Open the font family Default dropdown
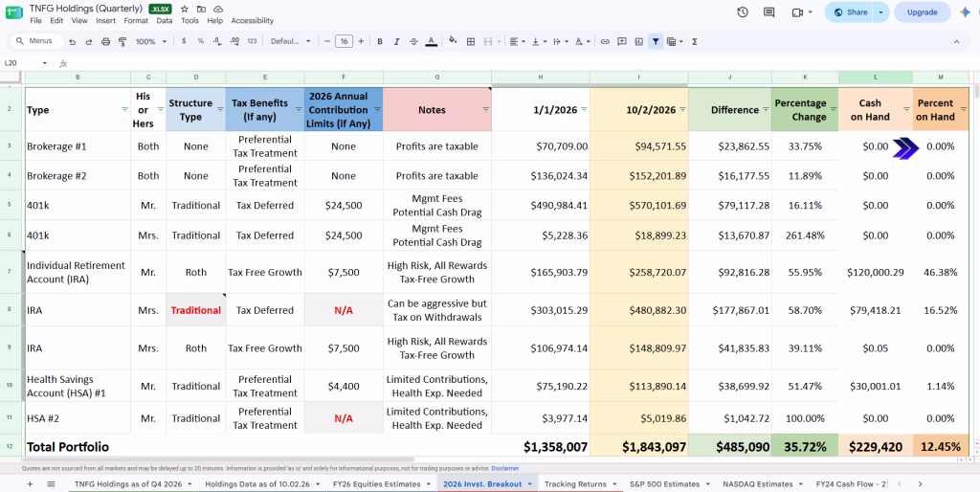This screenshot has width=980, height=492. click(x=291, y=41)
